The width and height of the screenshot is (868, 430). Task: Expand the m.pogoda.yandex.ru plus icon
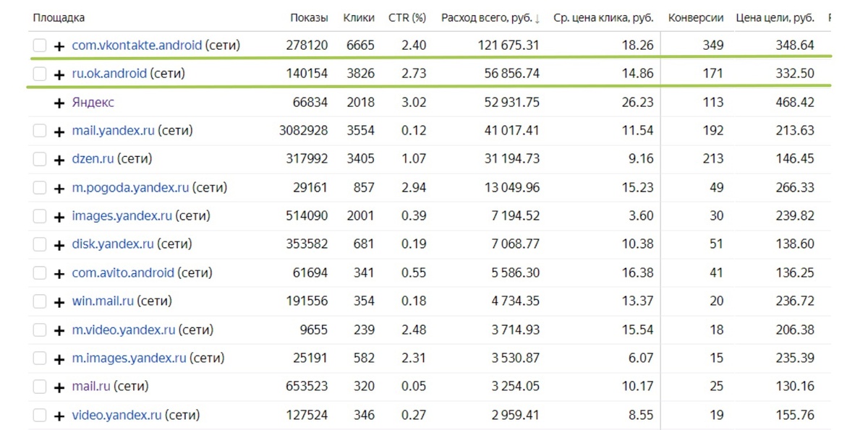[x=60, y=188]
